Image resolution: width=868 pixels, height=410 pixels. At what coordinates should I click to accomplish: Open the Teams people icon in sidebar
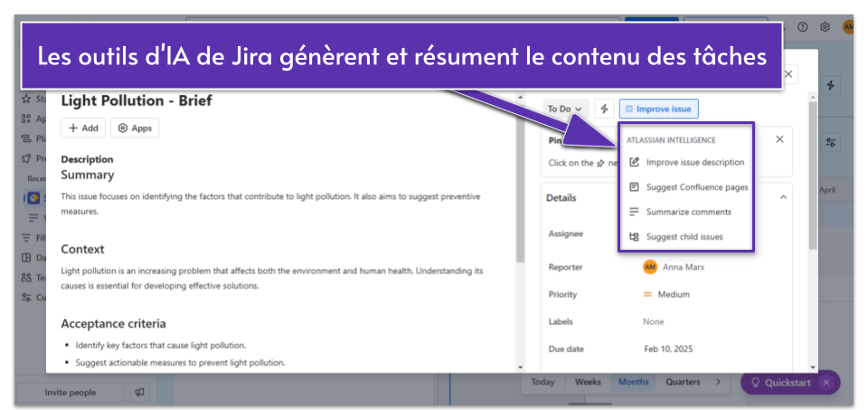tap(26, 277)
